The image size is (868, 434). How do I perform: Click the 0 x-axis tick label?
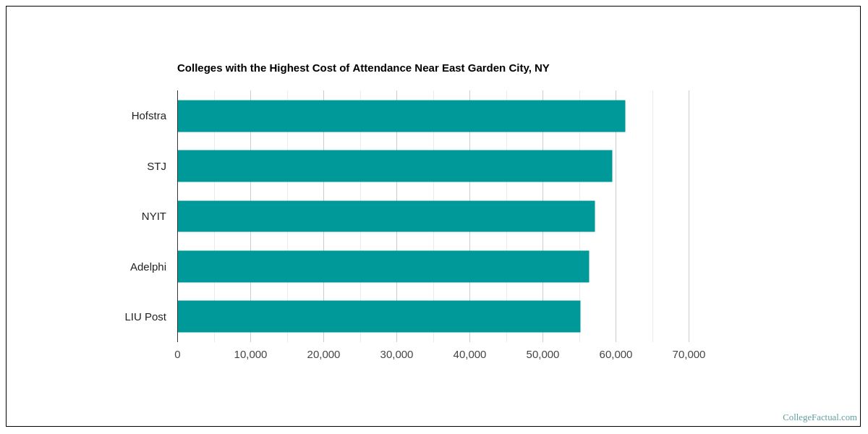pos(177,354)
